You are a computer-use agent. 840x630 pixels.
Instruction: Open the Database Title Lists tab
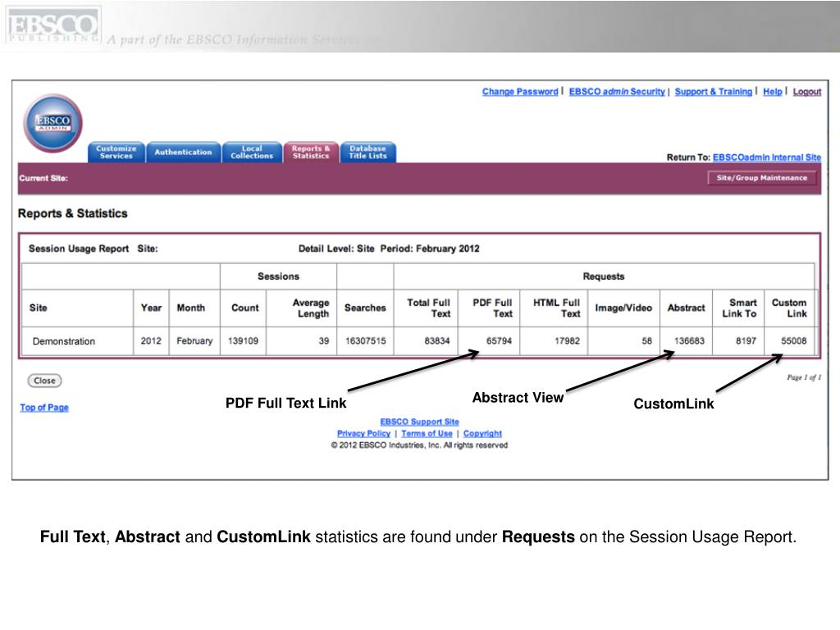pyautogui.click(x=367, y=152)
